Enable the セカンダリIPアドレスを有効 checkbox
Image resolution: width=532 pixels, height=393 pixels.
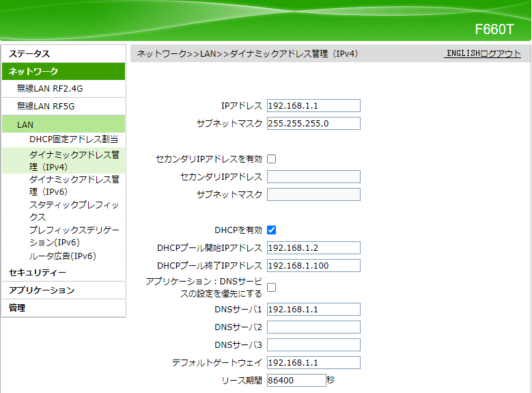click(x=271, y=159)
